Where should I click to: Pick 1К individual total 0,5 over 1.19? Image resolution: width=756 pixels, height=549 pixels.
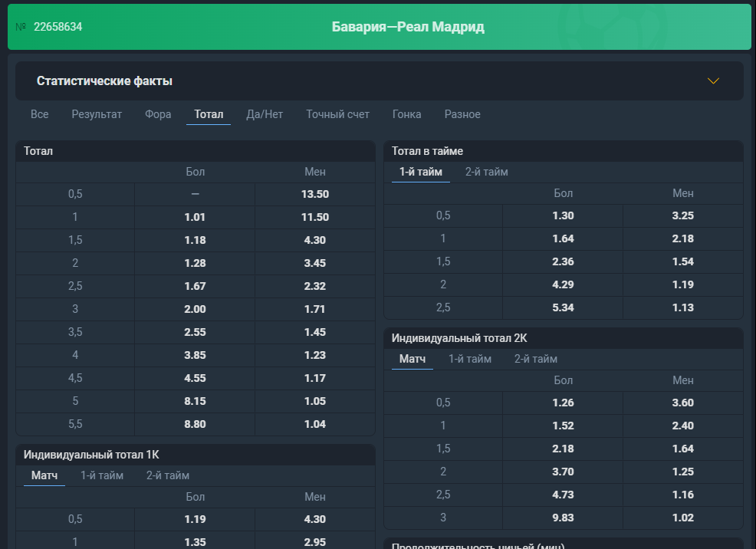pos(195,519)
